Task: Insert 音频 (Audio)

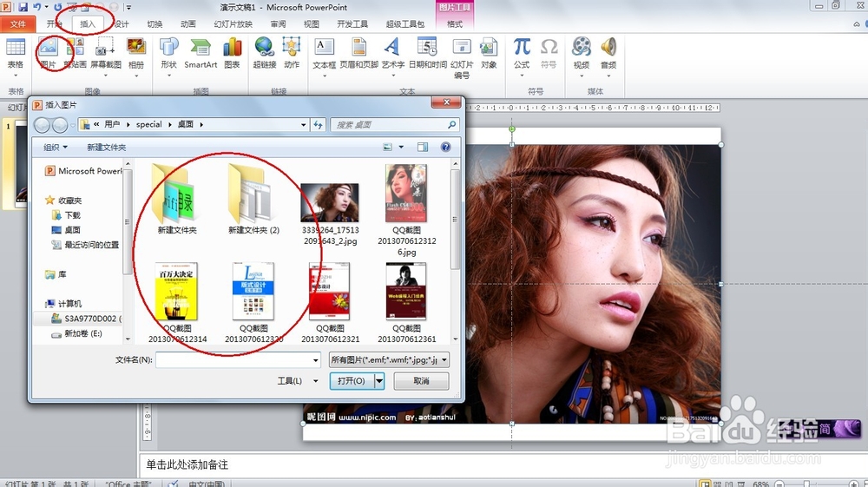Action: [x=608, y=58]
